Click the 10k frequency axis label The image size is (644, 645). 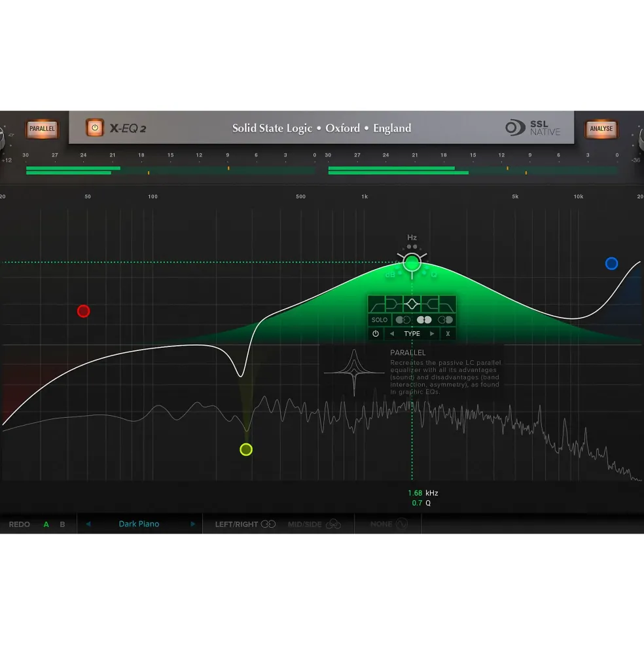point(578,196)
